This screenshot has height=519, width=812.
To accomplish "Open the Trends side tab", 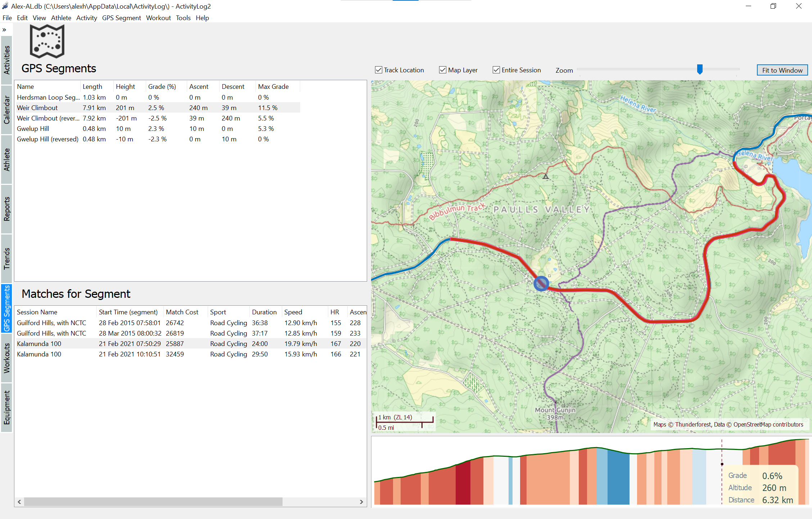I will [x=6, y=258].
